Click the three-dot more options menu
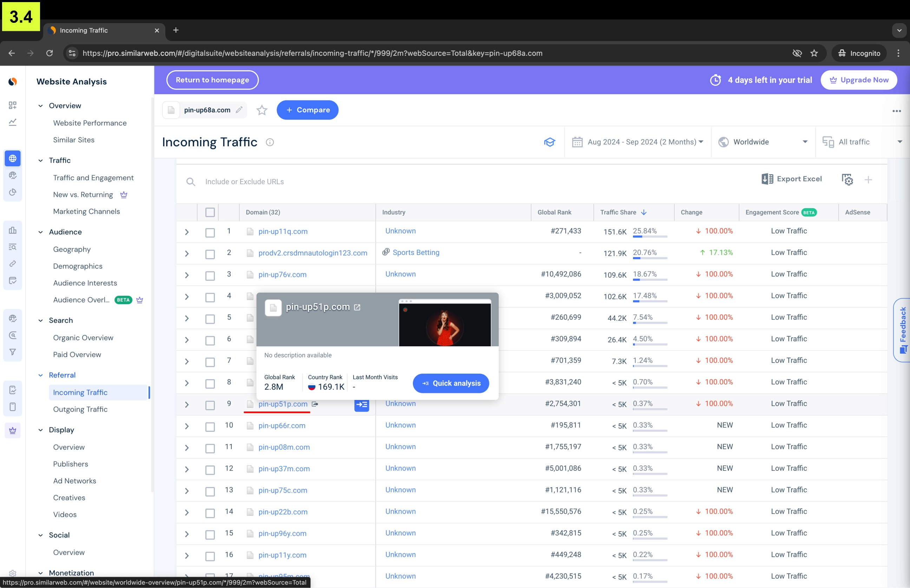 896,111
